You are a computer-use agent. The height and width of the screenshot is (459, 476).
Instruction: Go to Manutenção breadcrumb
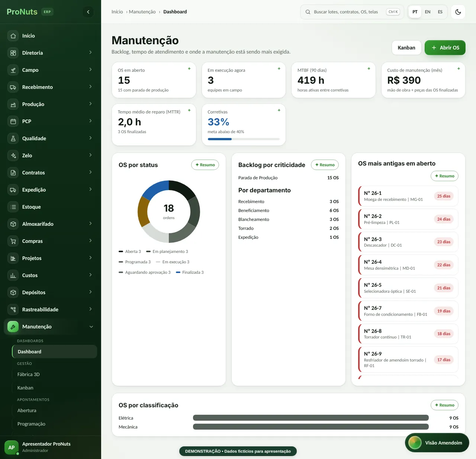point(142,12)
